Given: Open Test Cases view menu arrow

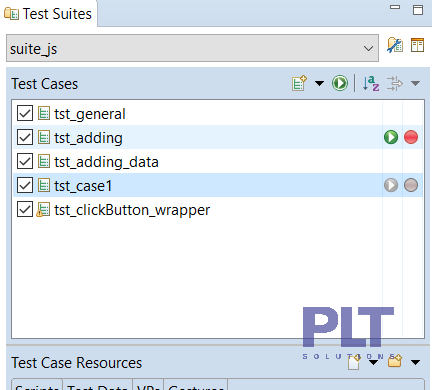Looking at the screenshot, I should pos(415,83).
